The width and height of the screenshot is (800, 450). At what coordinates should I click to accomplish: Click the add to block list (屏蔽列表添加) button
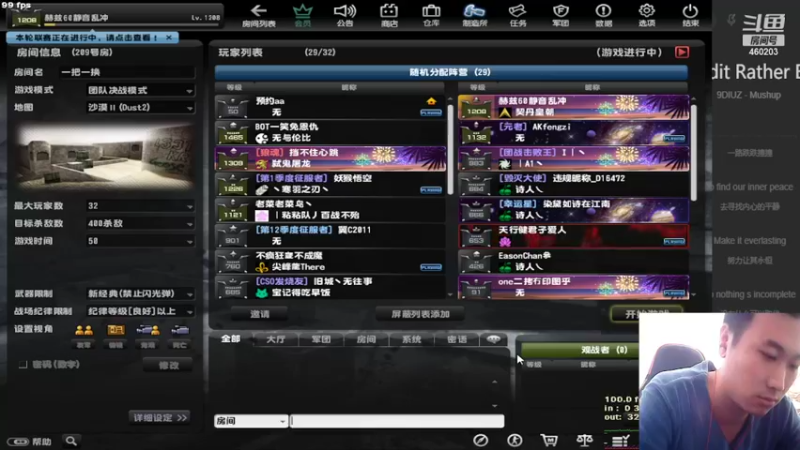coord(420,314)
